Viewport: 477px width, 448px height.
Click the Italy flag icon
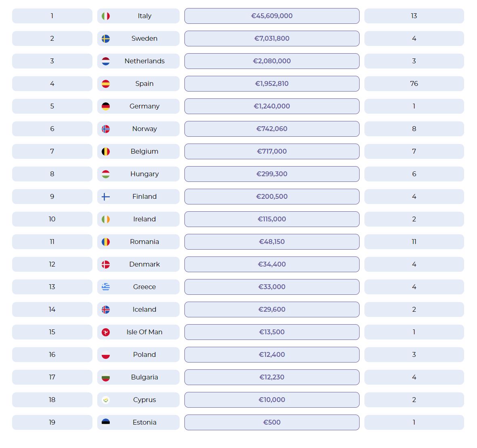pyautogui.click(x=106, y=16)
